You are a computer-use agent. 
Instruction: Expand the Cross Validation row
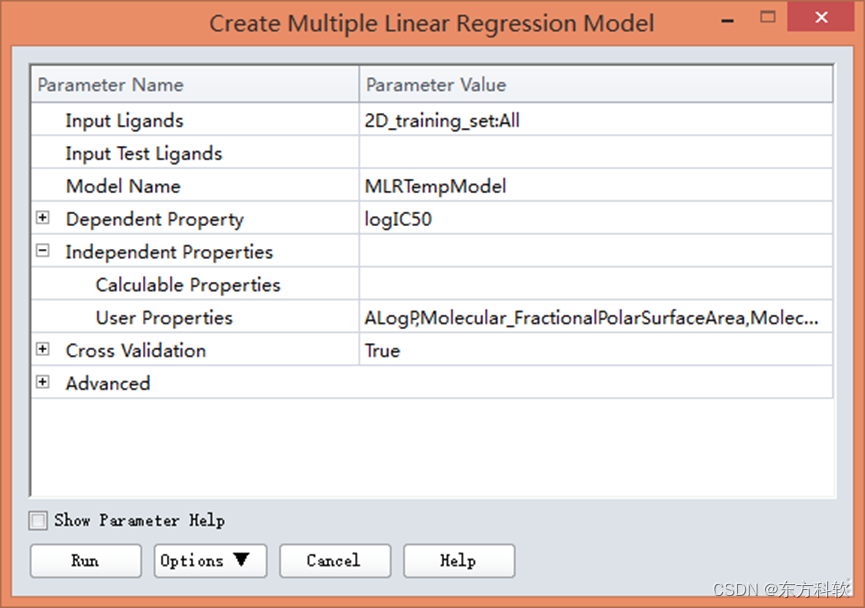(42, 349)
